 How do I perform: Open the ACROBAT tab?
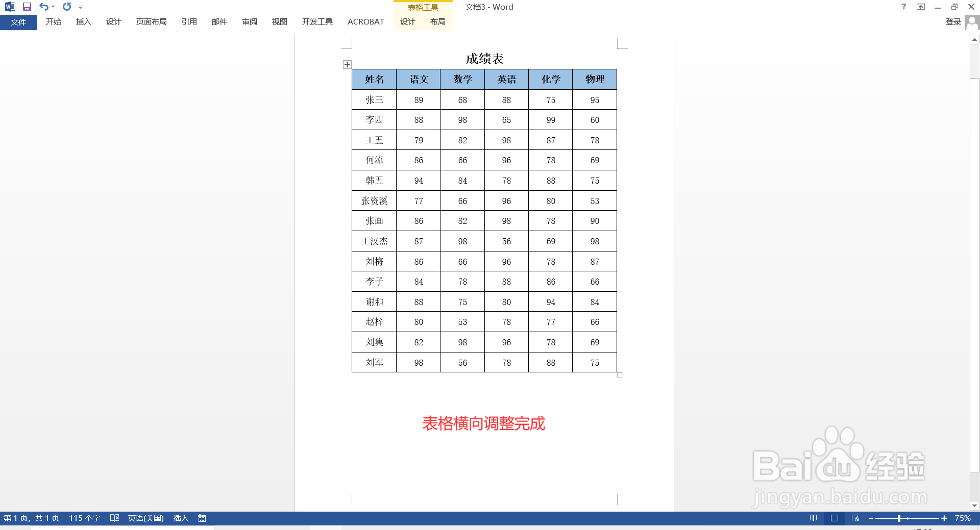[x=365, y=22]
